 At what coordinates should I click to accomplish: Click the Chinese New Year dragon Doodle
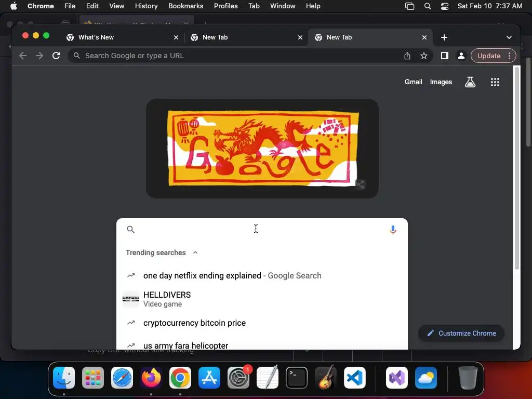click(262, 148)
